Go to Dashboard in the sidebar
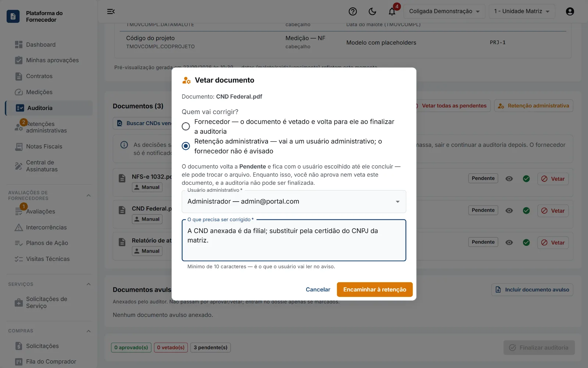This screenshot has height=368, width=588. click(x=49, y=45)
